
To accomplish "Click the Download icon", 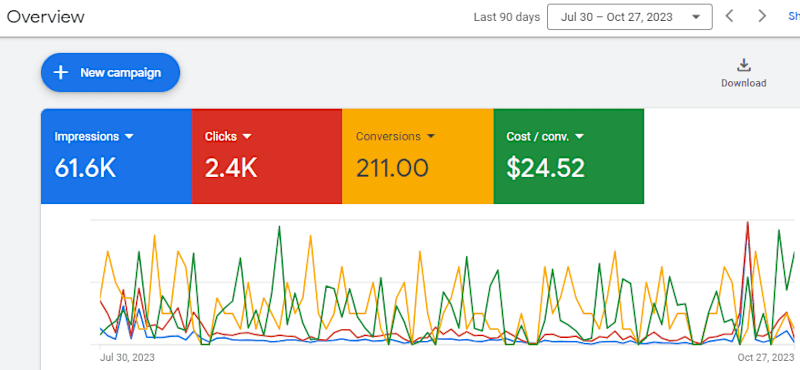I will click(x=743, y=65).
